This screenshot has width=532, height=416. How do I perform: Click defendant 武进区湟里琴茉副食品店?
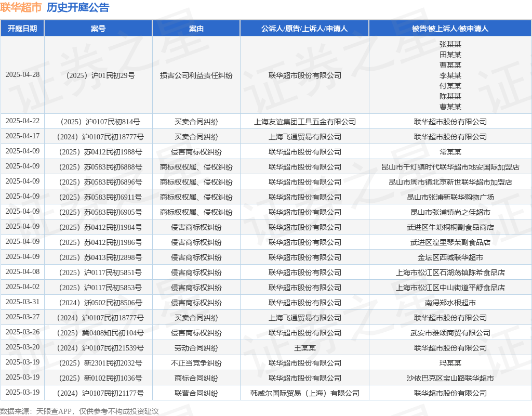(450, 242)
